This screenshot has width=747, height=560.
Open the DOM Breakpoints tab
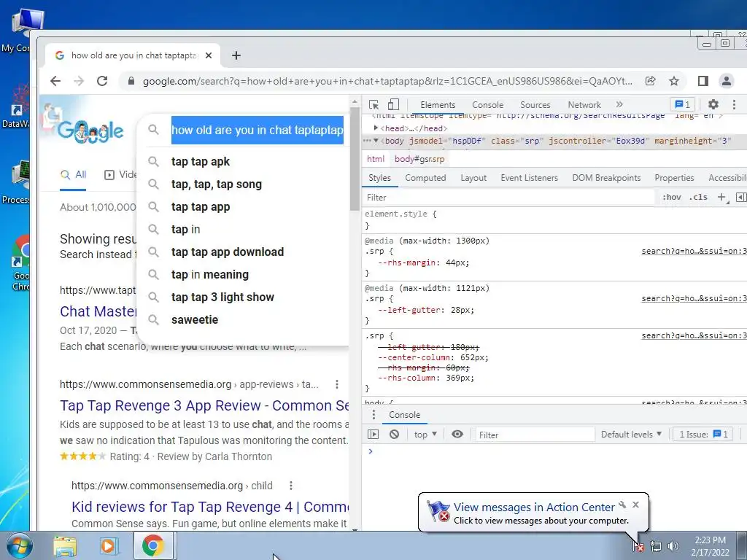point(606,178)
